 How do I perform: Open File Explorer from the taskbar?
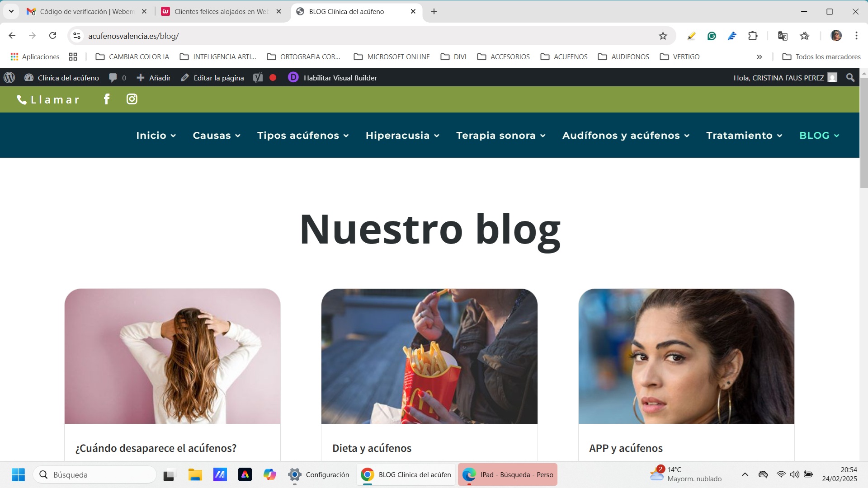click(195, 474)
